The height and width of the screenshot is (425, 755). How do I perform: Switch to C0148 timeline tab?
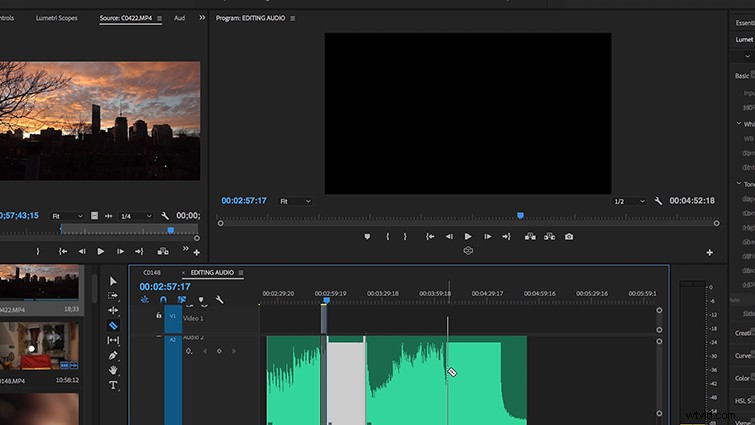pyautogui.click(x=152, y=272)
